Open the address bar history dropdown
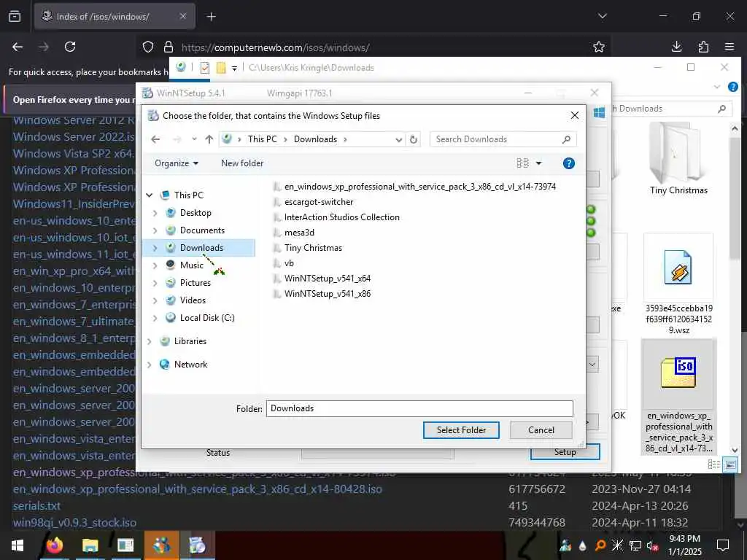Screen dimensions: 747x560 click(399, 139)
